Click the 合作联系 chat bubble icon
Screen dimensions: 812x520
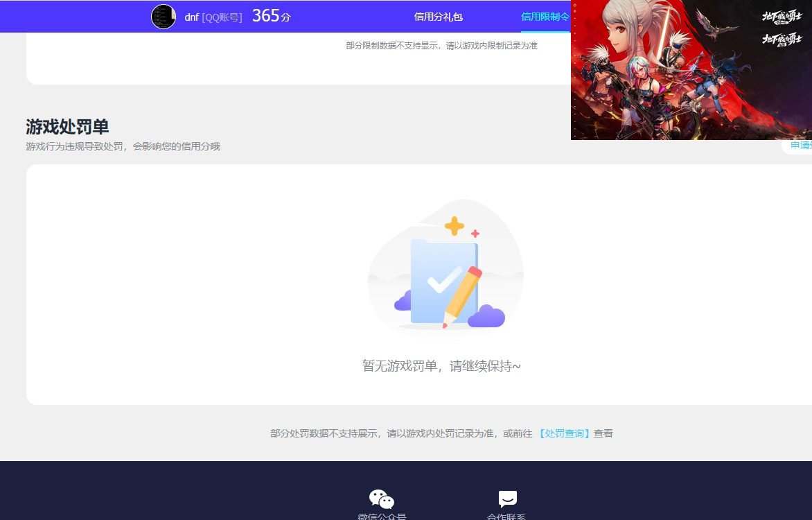point(507,499)
